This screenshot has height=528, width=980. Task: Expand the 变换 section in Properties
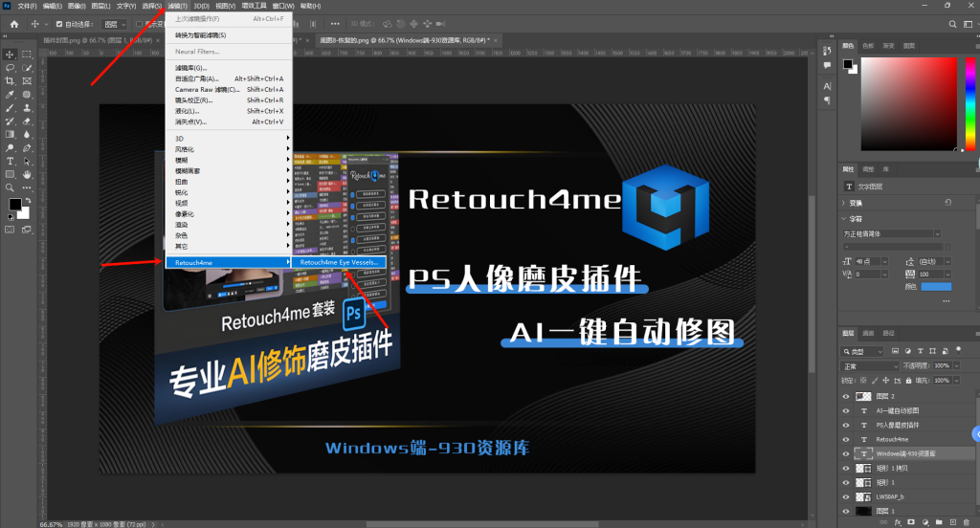coord(844,203)
